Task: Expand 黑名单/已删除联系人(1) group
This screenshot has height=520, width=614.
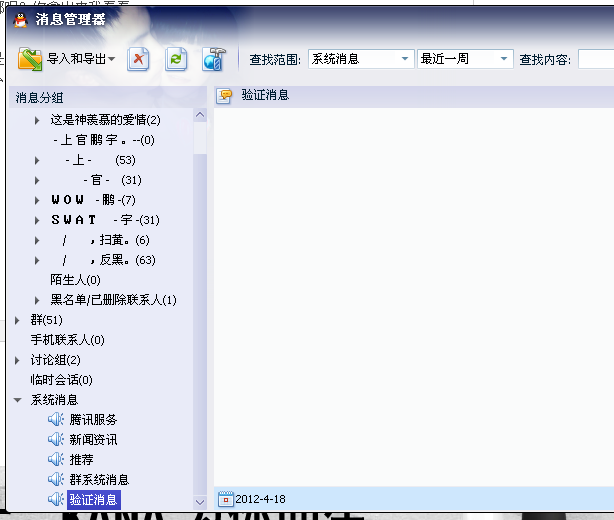Action: (x=37, y=300)
